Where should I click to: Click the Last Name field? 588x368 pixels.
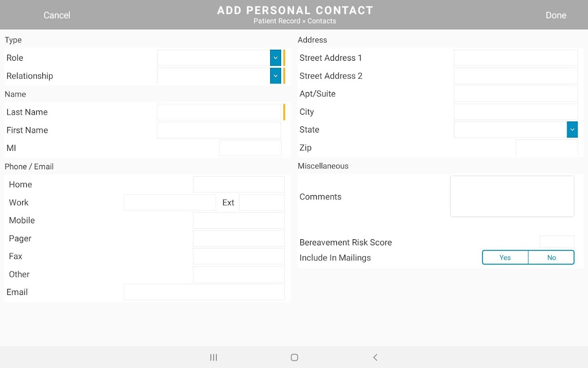pyautogui.click(x=219, y=112)
